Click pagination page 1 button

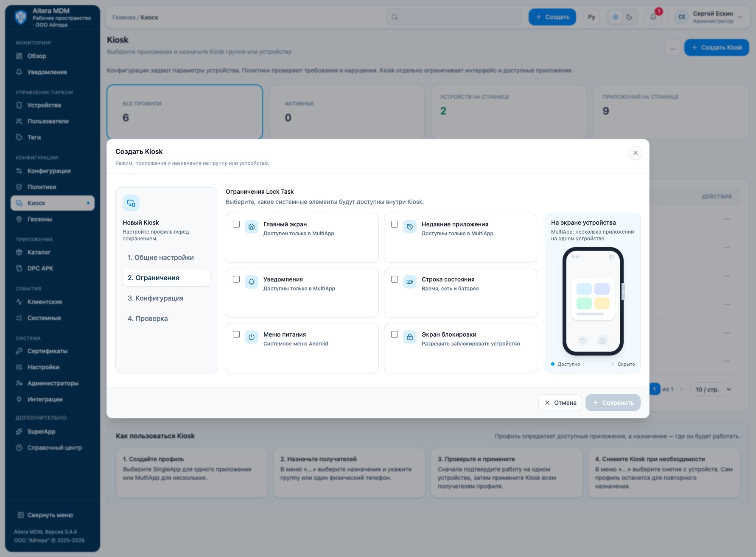click(x=655, y=389)
